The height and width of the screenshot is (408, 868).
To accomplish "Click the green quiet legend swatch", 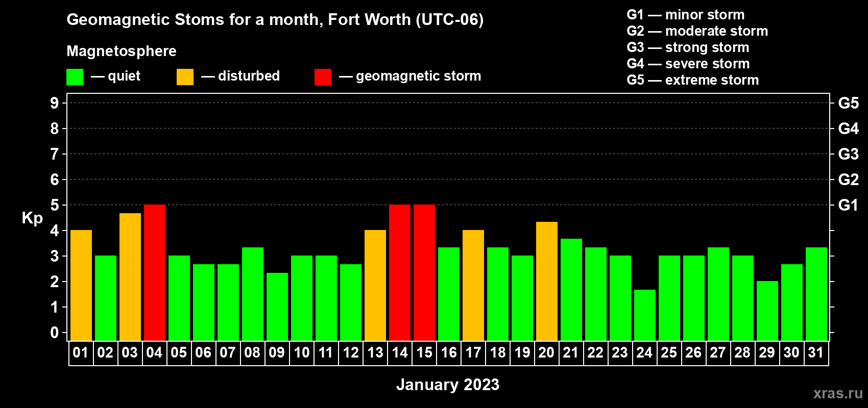I will 75,77.
